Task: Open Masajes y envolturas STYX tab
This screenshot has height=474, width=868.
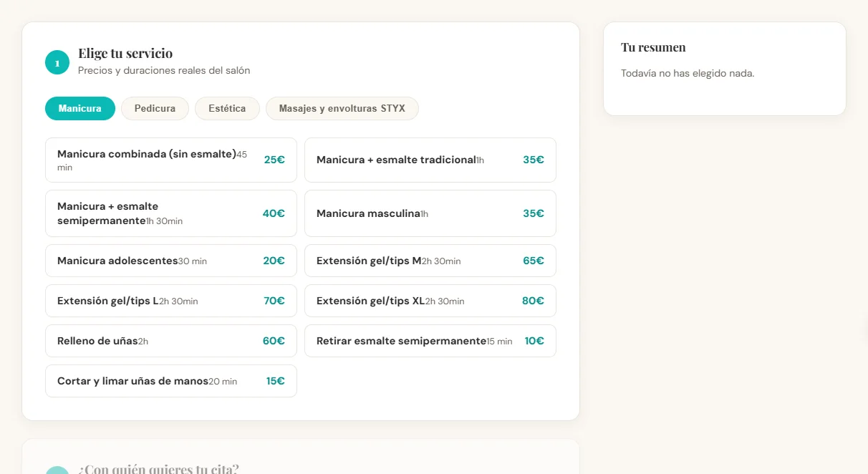Action: (342, 108)
